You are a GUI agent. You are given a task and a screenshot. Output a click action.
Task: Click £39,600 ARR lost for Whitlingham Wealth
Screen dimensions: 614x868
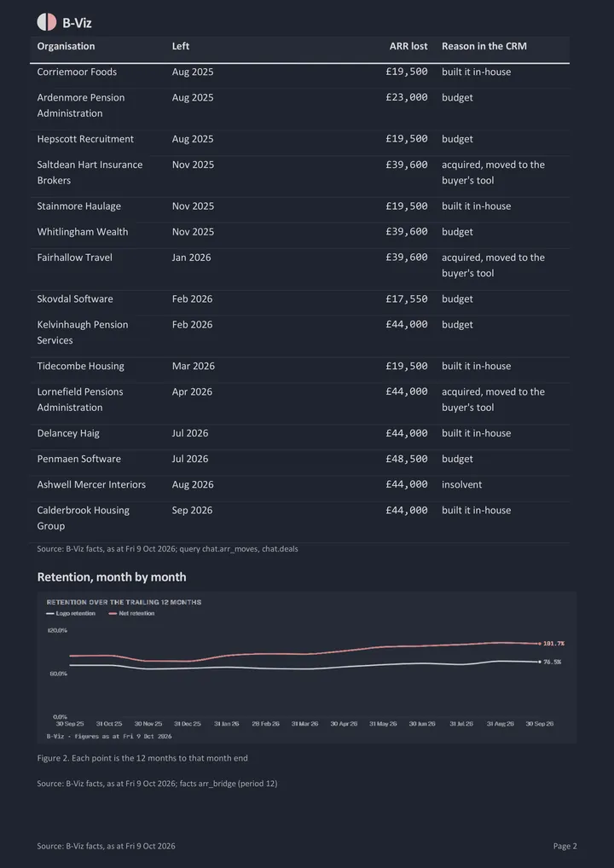point(407,231)
